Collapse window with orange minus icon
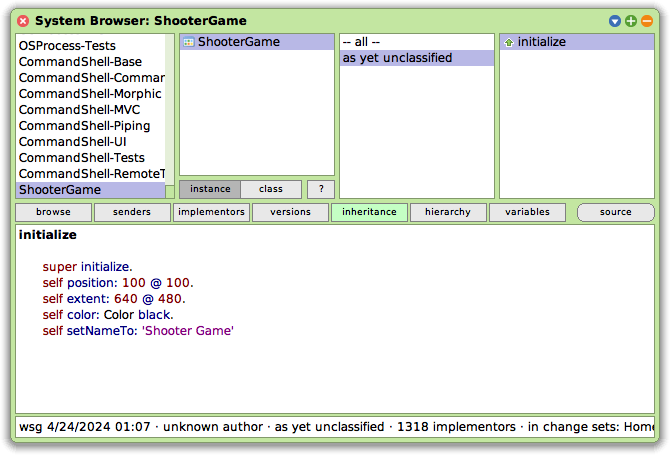This screenshot has height=455, width=670. click(647, 21)
